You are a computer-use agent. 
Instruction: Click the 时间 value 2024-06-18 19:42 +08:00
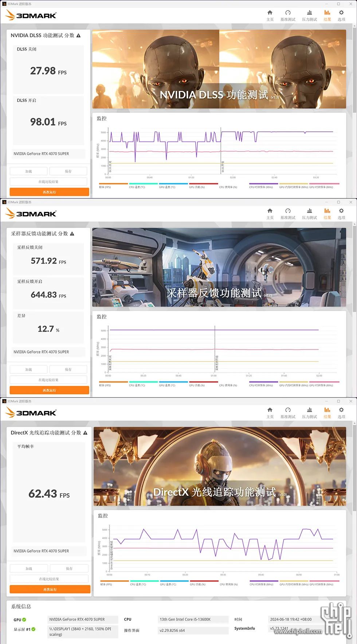tap(295, 620)
